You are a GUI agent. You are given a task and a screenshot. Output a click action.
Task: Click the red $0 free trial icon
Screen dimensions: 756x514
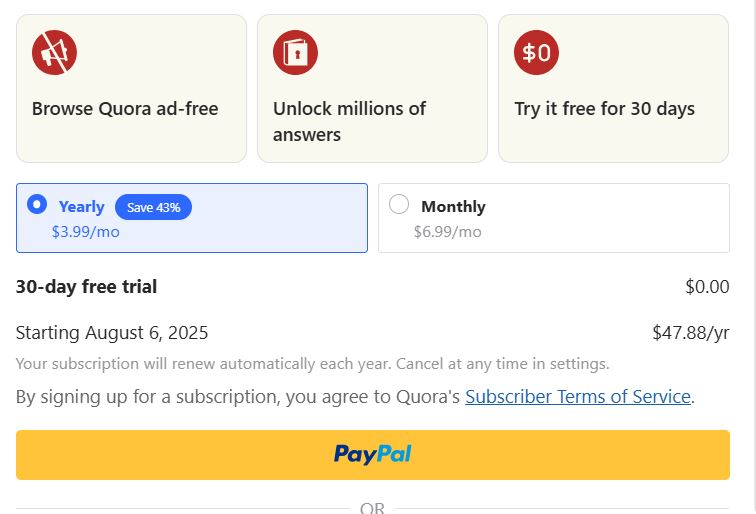[536, 52]
